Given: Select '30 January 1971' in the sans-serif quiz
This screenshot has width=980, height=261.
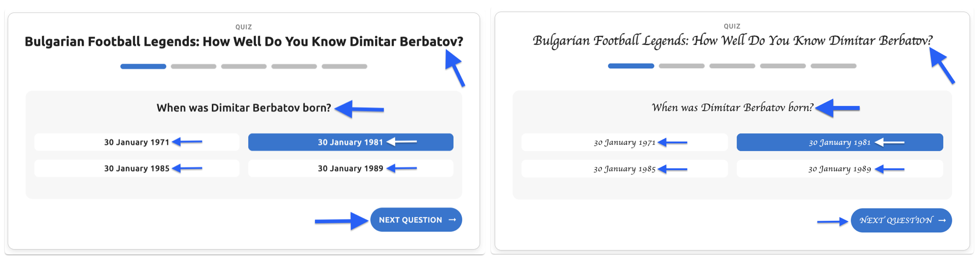Looking at the screenshot, I should tap(137, 142).
